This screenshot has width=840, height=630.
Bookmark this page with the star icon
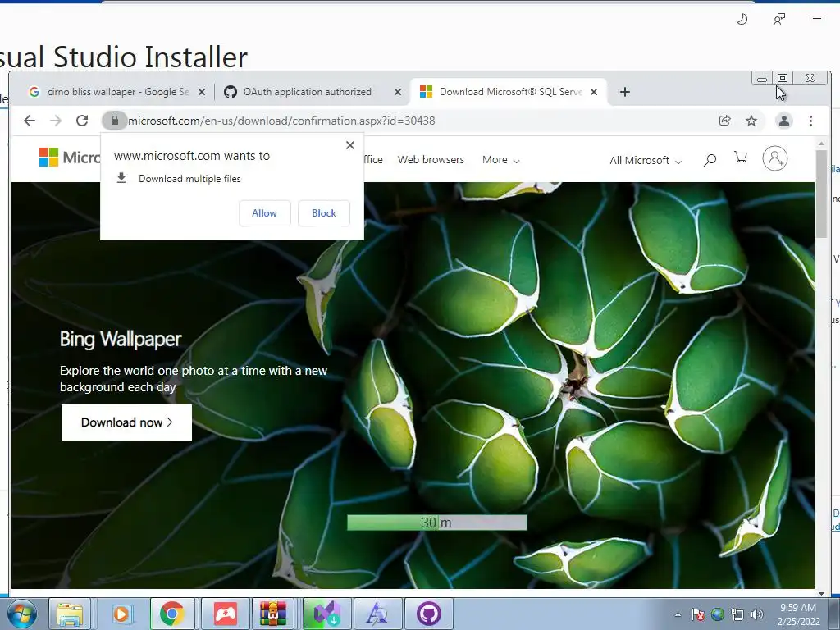[751, 121]
